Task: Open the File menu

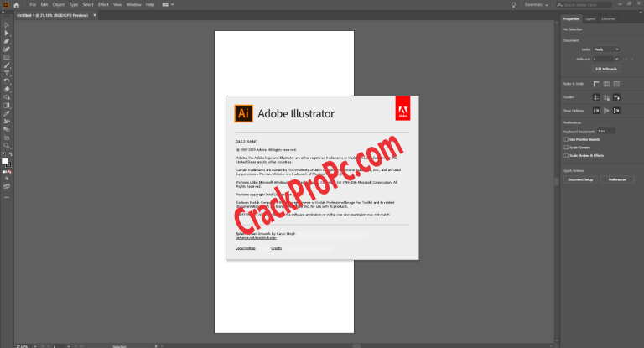Action: (33, 4)
